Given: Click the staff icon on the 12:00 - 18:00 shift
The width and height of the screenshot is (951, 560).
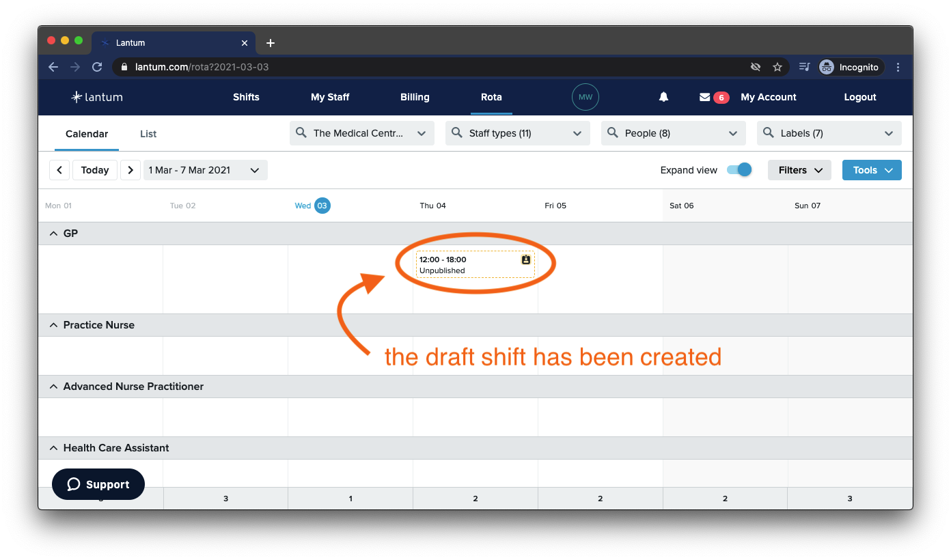Looking at the screenshot, I should coord(525,260).
